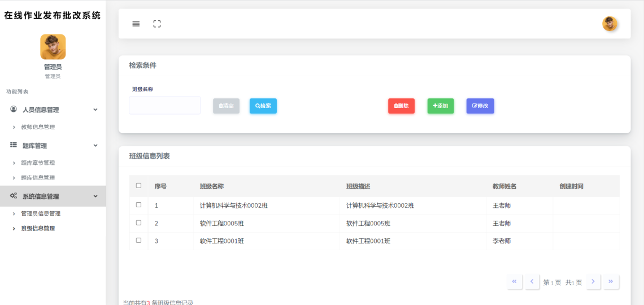Open 题库信息管理 menu item
This screenshot has height=305, width=644.
point(38,178)
